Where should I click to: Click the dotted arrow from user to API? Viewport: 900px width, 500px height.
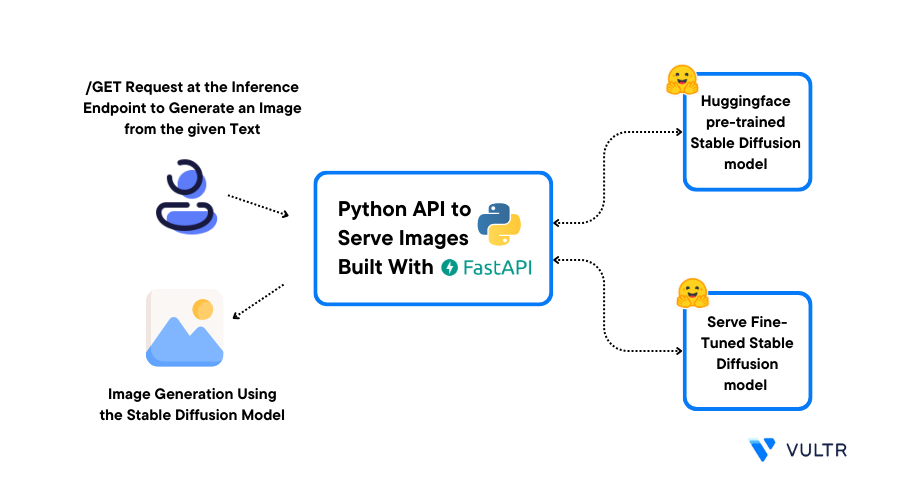point(258,205)
